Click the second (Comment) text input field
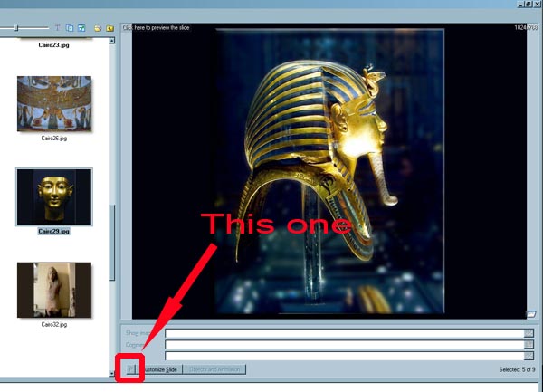 pyautogui.click(x=345, y=344)
